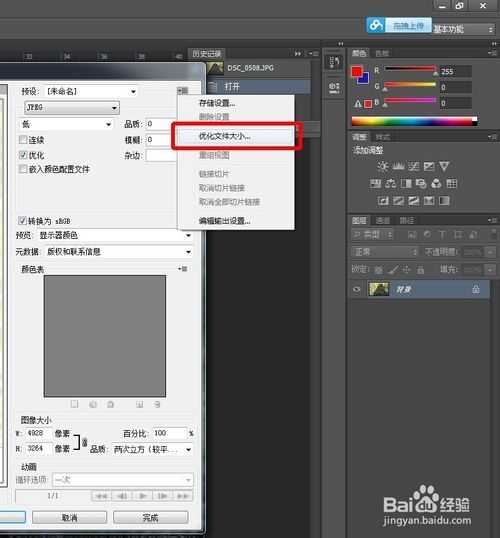
Task: Switch to the 路径 paths tab
Action: 407,220
